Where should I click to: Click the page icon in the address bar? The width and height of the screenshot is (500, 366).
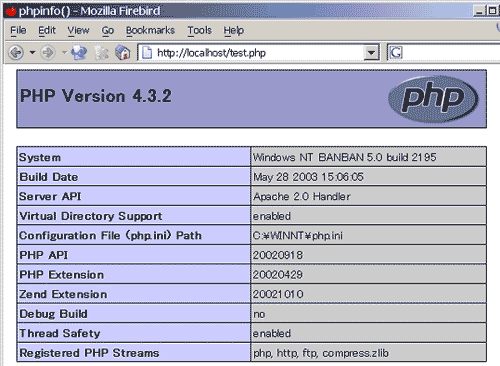[147, 53]
